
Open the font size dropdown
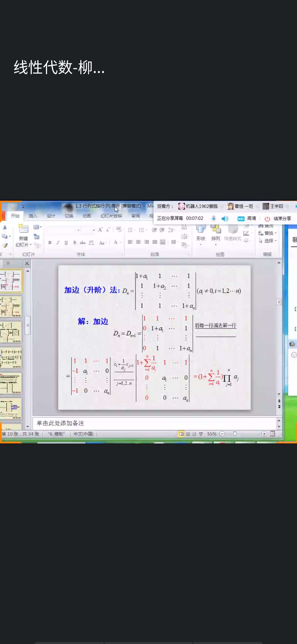click(x=94, y=230)
